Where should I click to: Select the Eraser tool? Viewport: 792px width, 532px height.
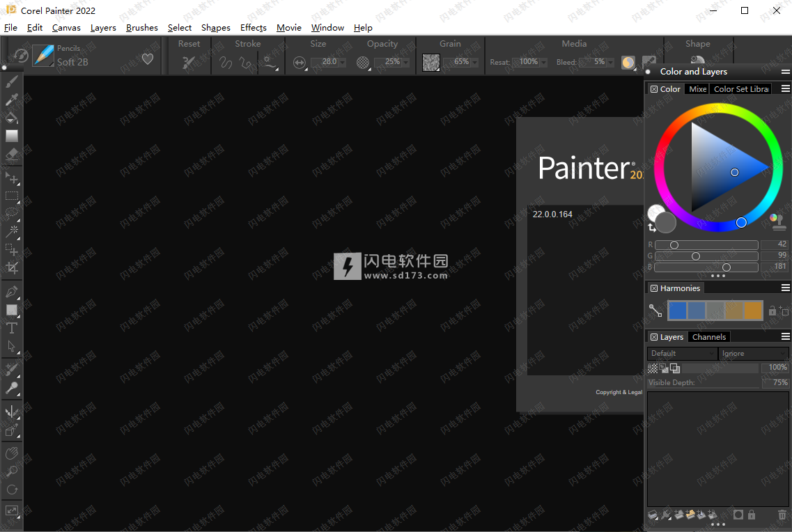coord(12,155)
